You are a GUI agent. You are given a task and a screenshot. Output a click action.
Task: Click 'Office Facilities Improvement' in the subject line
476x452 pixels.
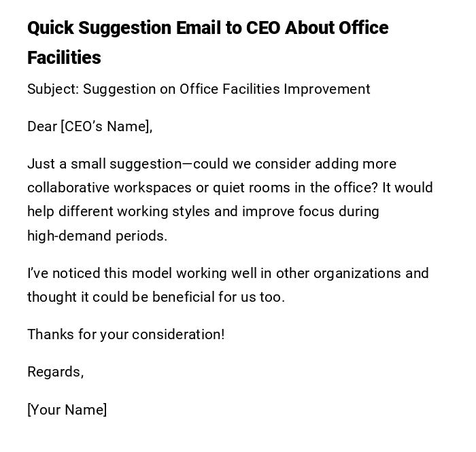click(275, 89)
